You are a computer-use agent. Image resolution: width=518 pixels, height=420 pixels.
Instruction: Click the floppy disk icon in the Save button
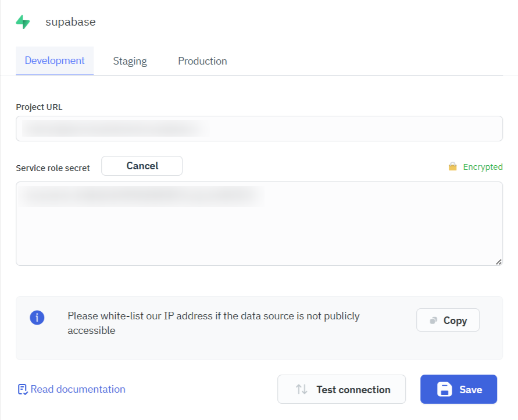tap(444, 389)
